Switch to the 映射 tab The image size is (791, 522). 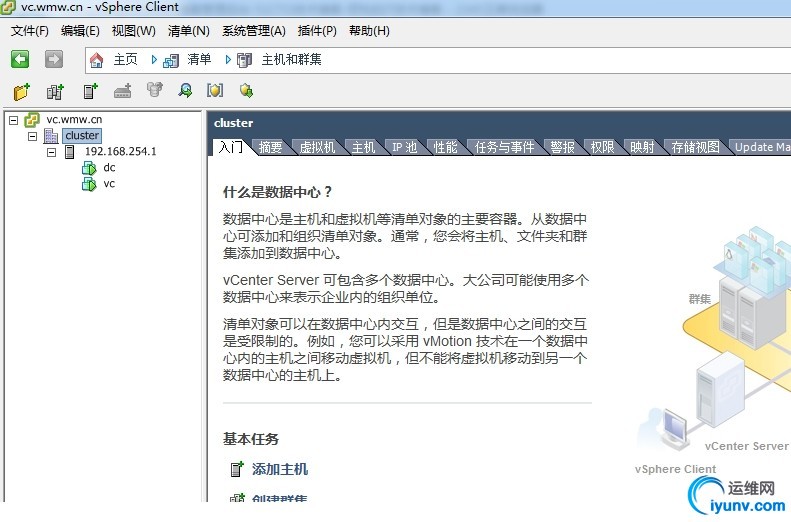[x=642, y=147]
